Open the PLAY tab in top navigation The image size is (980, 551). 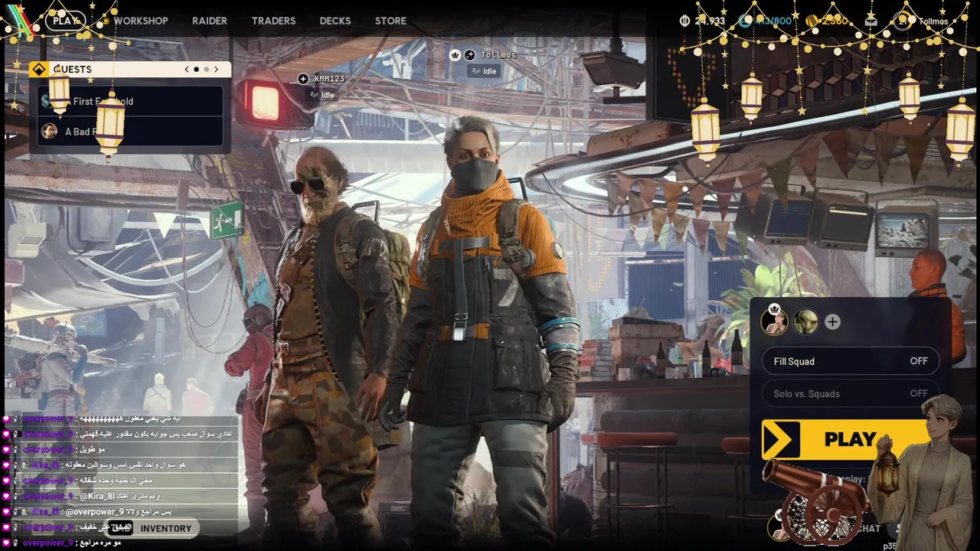click(x=65, y=21)
